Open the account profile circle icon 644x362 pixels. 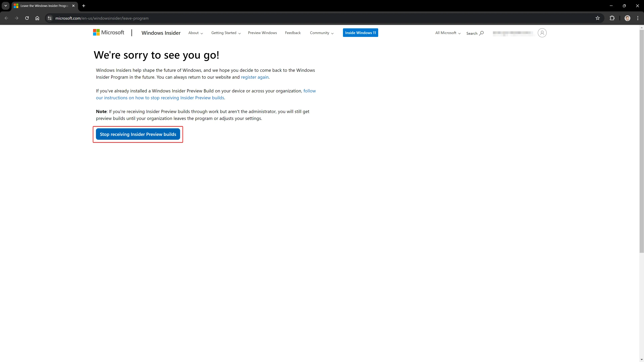[542, 33]
